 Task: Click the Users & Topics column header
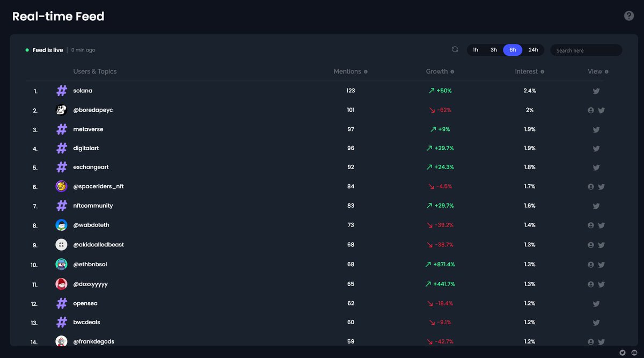coord(94,71)
